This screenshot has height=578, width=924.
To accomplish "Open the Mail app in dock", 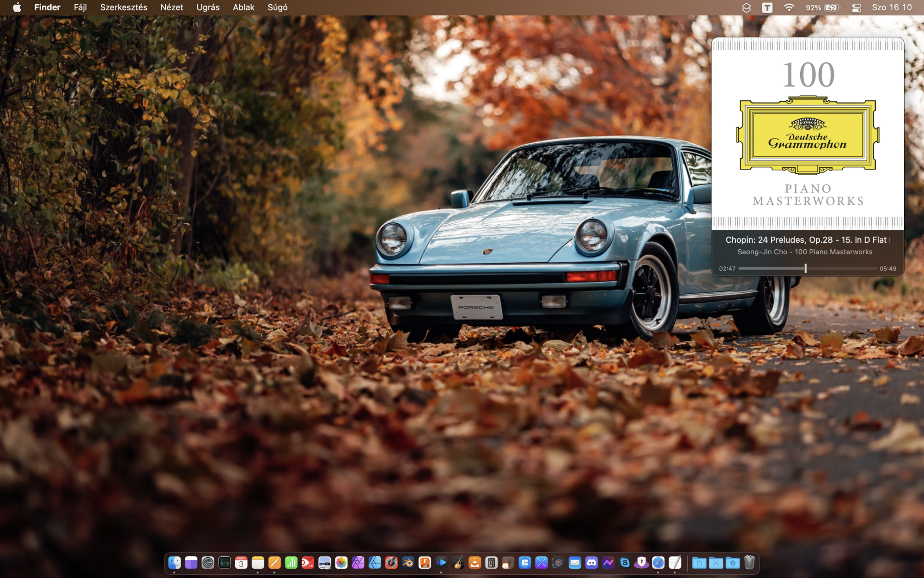I will click(575, 563).
